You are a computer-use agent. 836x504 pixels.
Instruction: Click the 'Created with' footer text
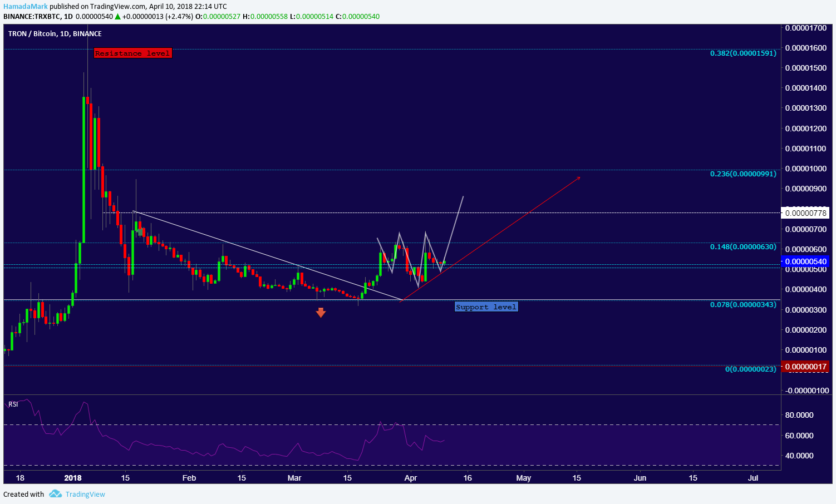(23, 494)
